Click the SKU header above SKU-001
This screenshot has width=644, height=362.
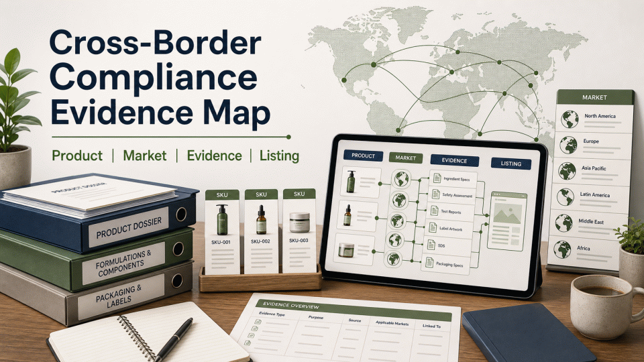click(222, 195)
